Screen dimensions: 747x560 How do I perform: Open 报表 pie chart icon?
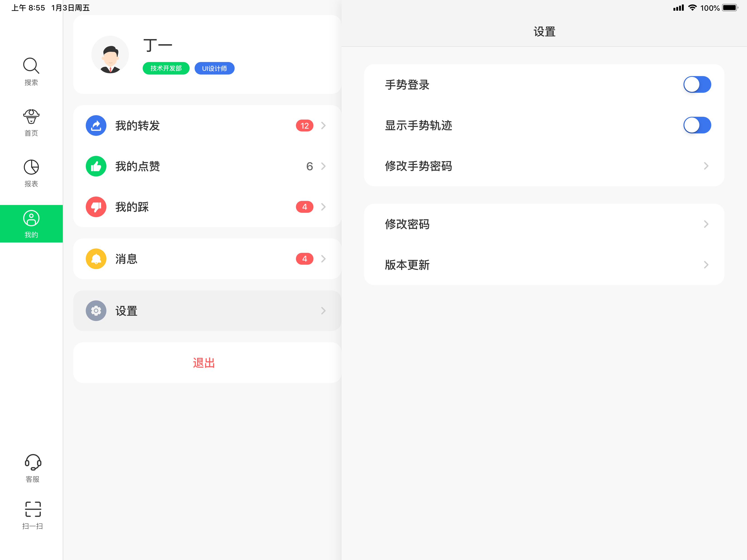(31, 167)
